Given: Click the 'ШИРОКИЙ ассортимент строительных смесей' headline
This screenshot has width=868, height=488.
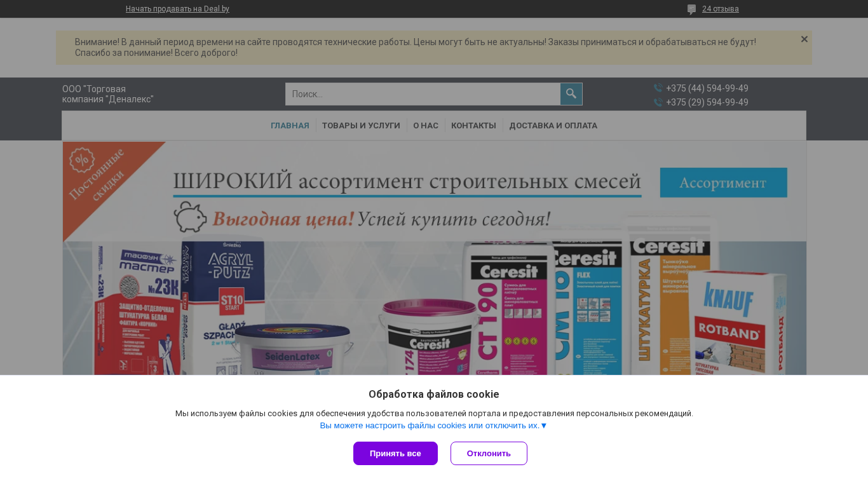Looking at the screenshot, I should (407, 182).
